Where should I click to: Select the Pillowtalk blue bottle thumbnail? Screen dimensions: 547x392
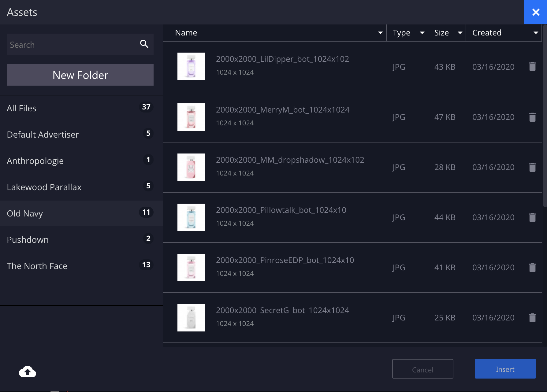(191, 217)
